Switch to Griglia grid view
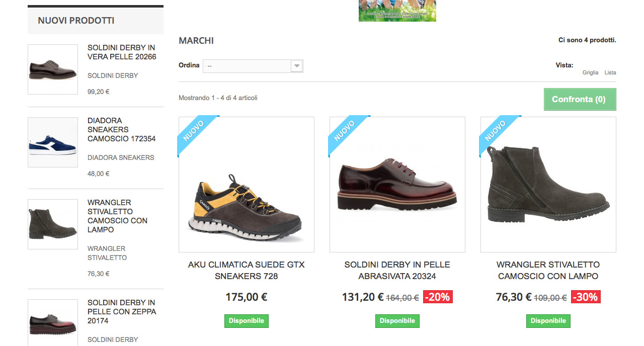 590,72
